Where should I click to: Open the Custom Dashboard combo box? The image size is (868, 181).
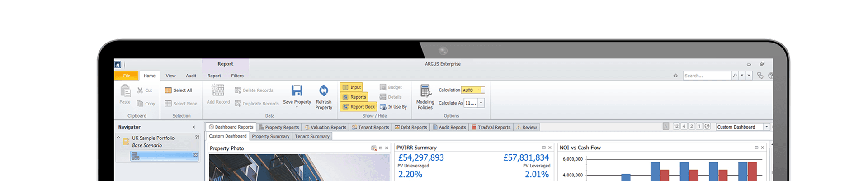743,127
